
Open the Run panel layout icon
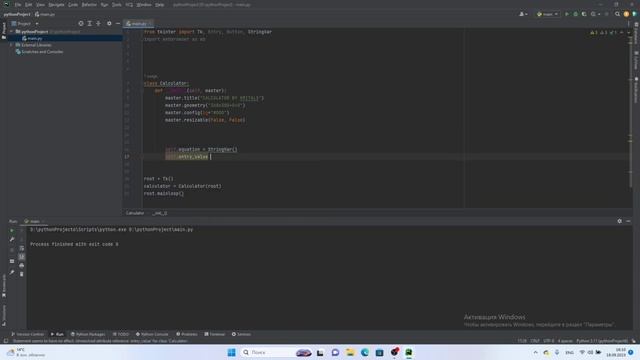[12, 261]
